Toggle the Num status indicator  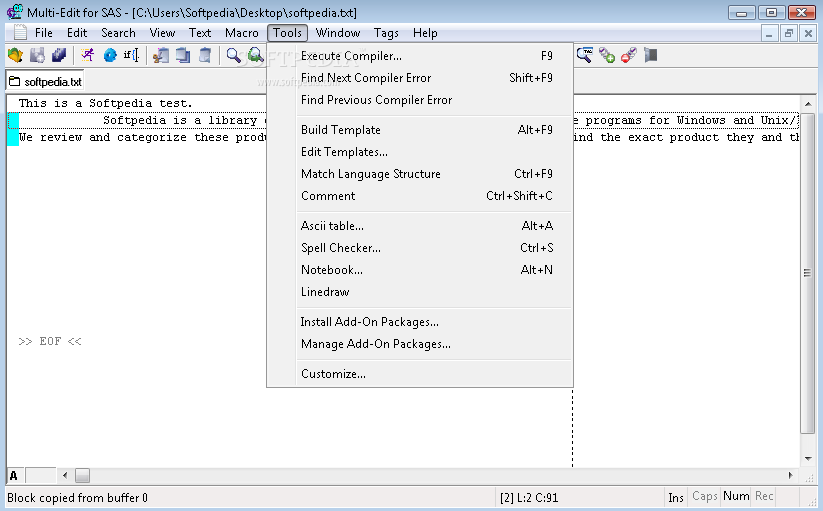[736, 496]
